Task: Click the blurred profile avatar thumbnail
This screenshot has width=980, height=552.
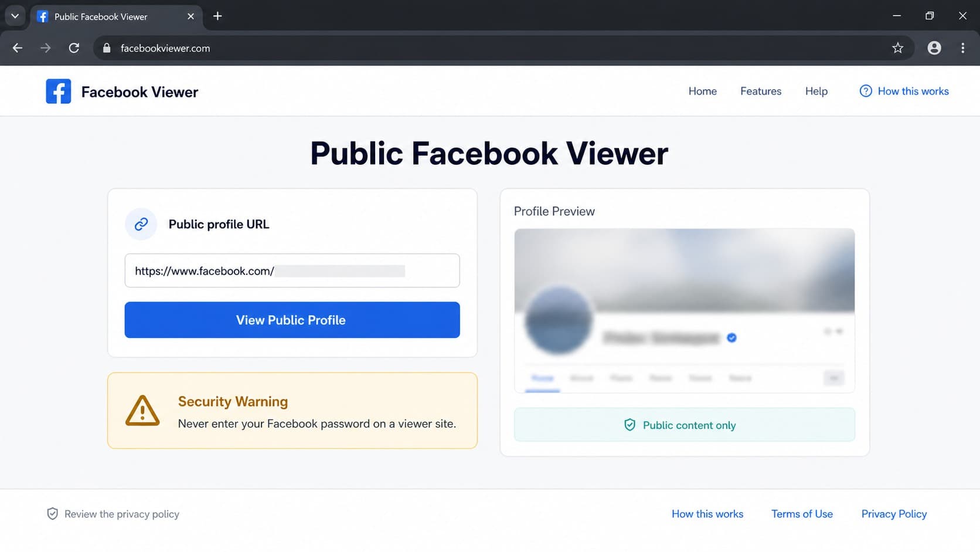Action: [x=559, y=320]
